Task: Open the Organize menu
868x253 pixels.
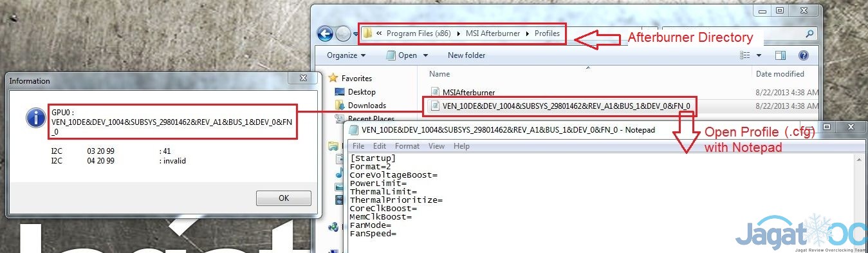Action: [346, 55]
